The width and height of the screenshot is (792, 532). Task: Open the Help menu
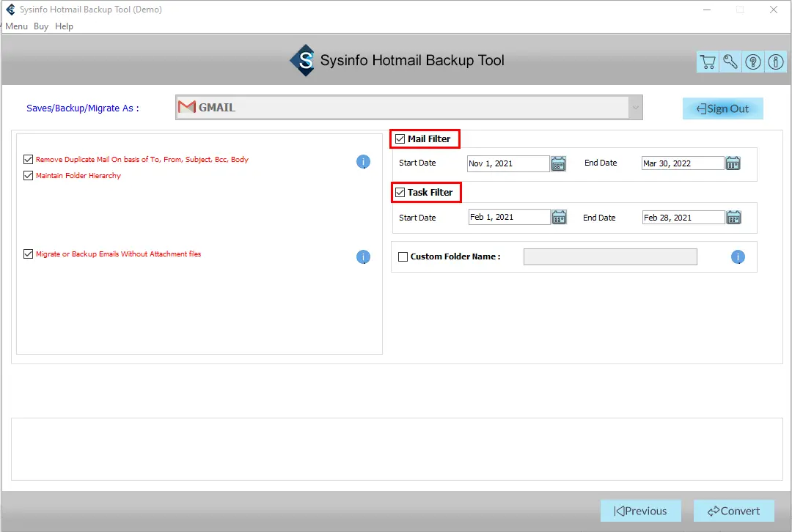click(64, 26)
